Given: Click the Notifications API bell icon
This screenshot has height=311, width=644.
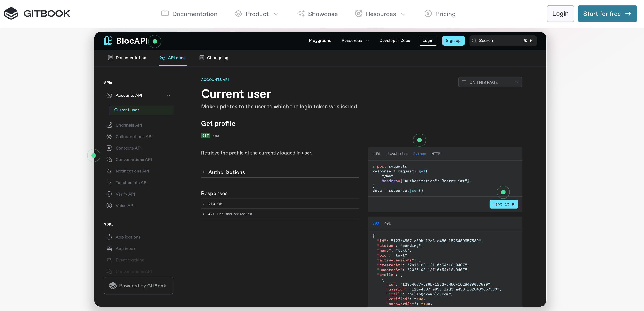Looking at the screenshot, I should (x=109, y=171).
